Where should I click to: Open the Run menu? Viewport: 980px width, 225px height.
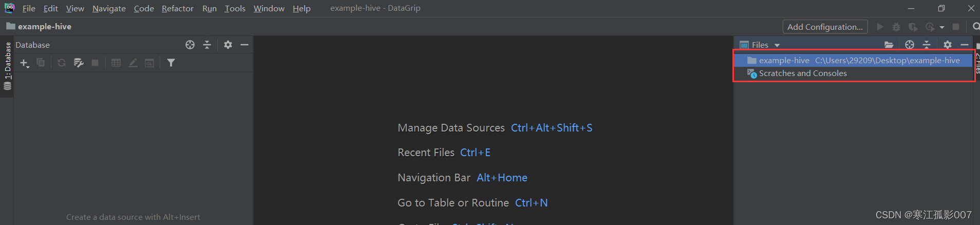pos(209,8)
